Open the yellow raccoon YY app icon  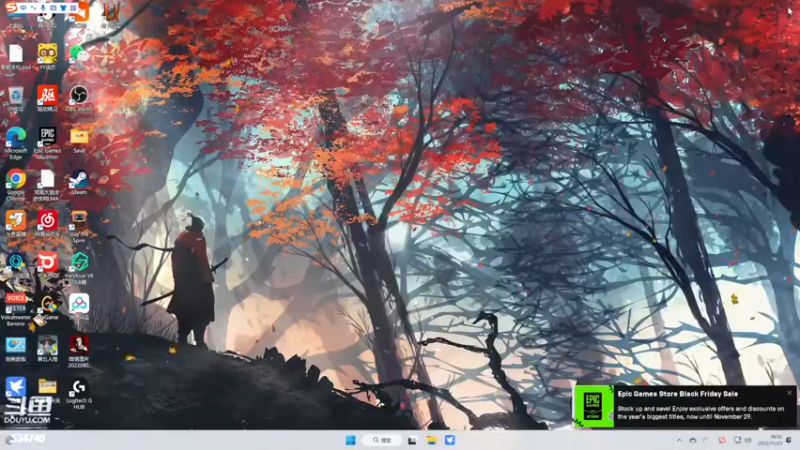click(47, 56)
